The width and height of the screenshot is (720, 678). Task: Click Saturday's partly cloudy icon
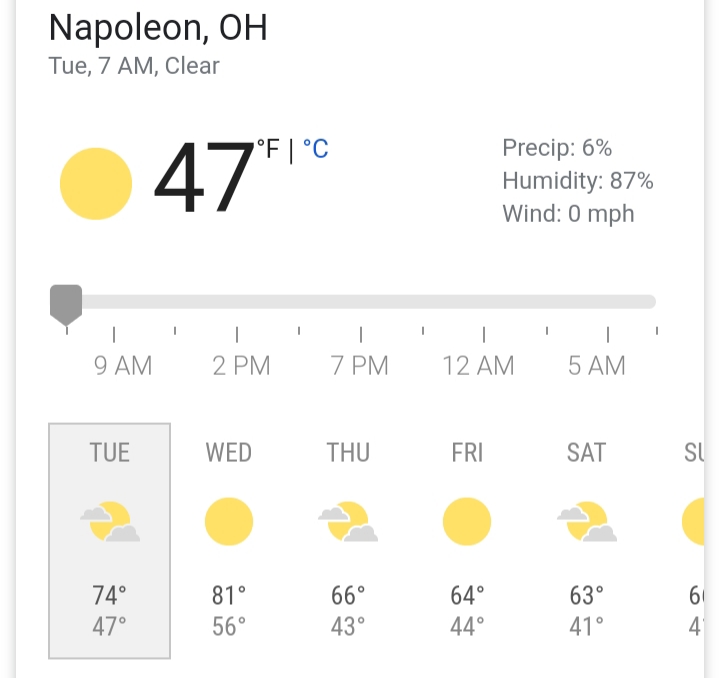click(586, 522)
